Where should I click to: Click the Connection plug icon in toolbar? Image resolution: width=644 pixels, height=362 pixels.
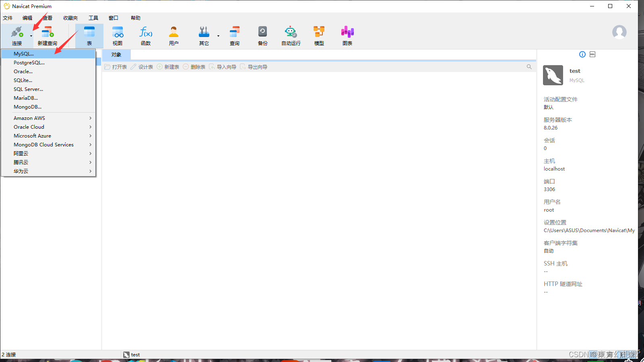coord(17,32)
